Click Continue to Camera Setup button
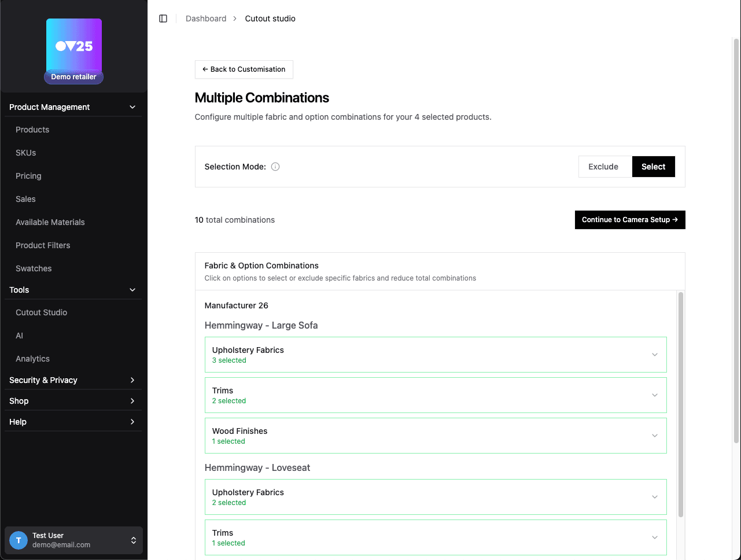This screenshot has height=560, width=741. point(629,220)
